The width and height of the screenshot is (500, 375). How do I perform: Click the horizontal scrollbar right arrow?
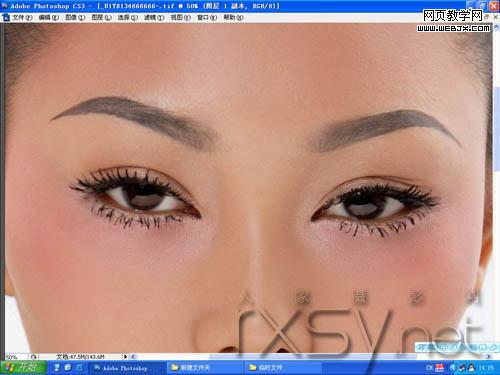pyautogui.click(x=489, y=357)
